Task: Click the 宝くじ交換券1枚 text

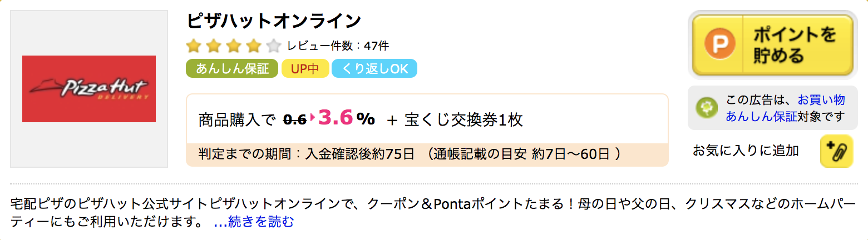Action: coord(462,119)
